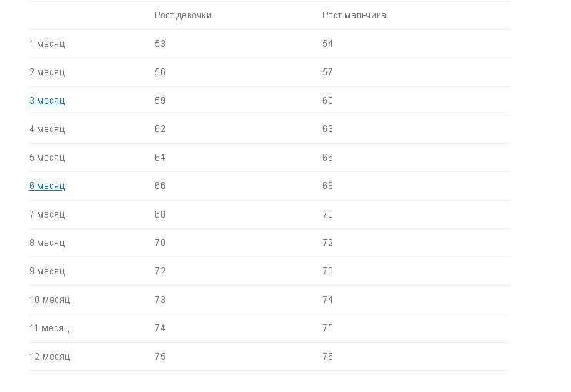Select the "5 месяц" row label
Screen dimensions: 571x392
click(47, 158)
